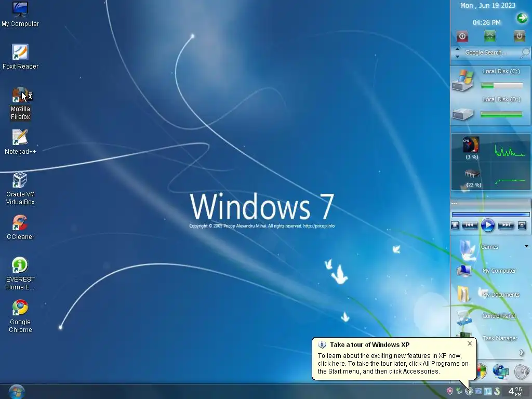Skip to previous track in media player
The image size is (532, 399).
(x=470, y=225)
